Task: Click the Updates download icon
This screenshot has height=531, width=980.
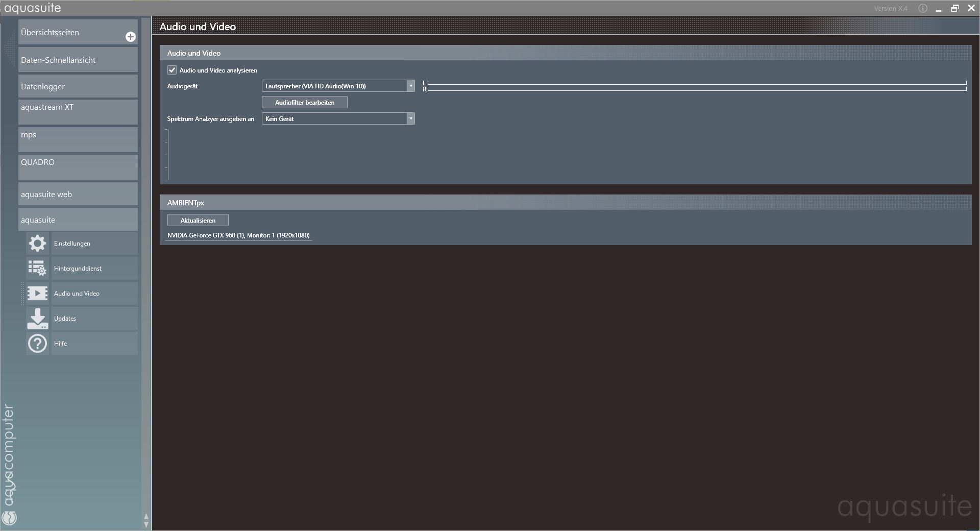Action: [x=37, y=318]
